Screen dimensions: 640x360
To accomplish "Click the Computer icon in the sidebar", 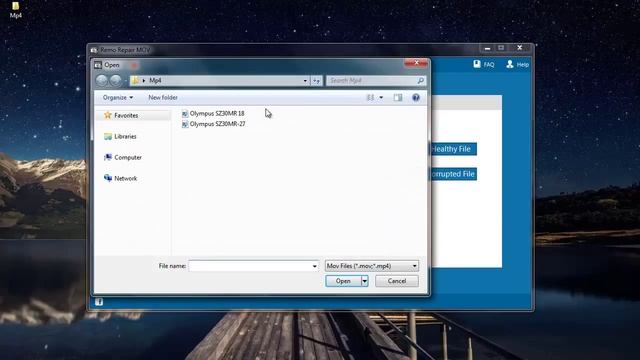I will (x=108, y=157).
